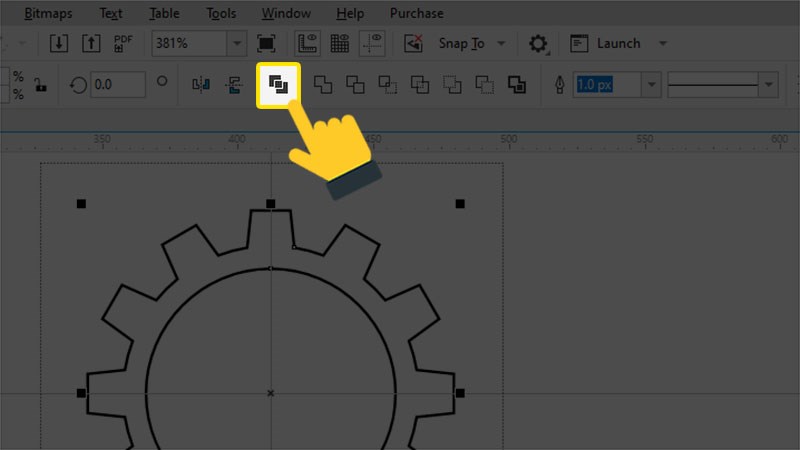Toggle the show rulers button
The image size is (800, 450).
pos(308,44)
